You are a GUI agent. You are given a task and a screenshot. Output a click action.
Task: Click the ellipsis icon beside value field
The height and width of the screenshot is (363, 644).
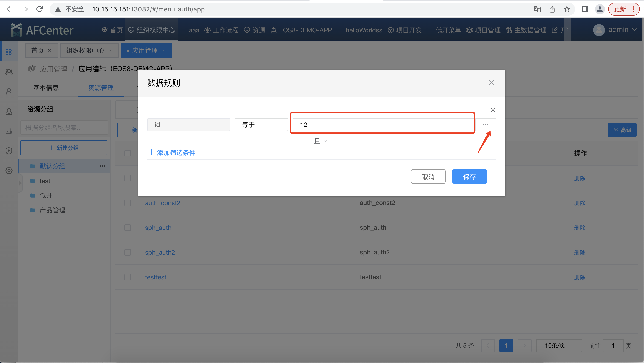tap(485, 125)
